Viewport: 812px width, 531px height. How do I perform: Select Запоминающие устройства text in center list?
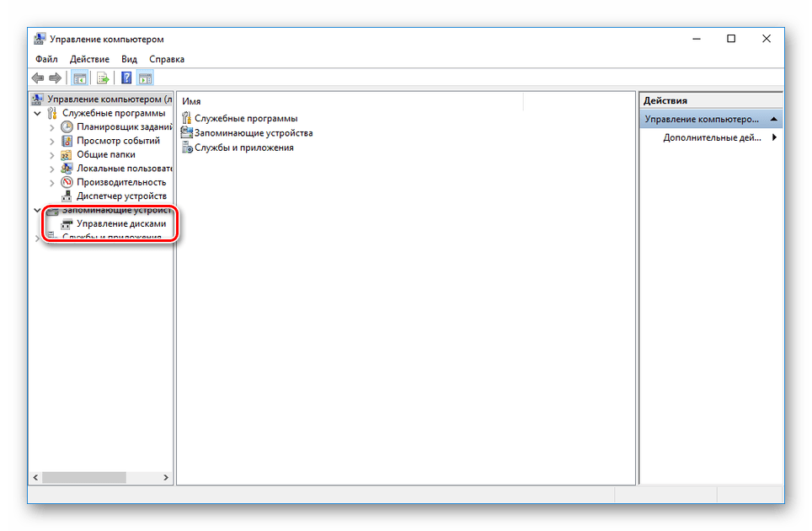pyautogui.click(x=254, y=133)
